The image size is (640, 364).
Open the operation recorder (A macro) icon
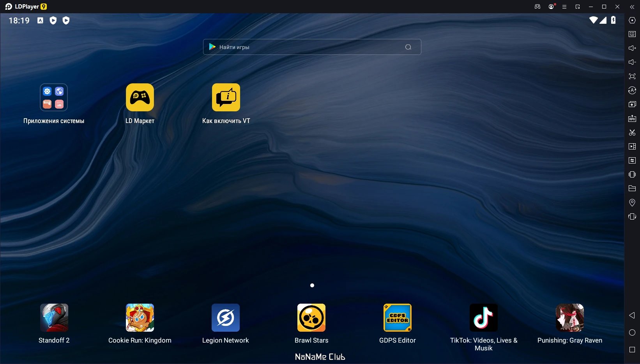632,90
